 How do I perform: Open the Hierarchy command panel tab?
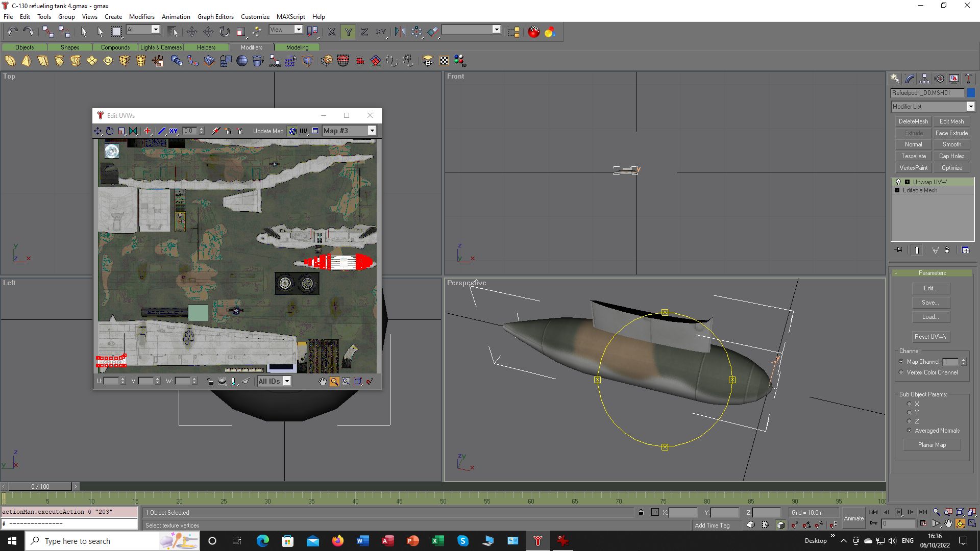(924, 79)
